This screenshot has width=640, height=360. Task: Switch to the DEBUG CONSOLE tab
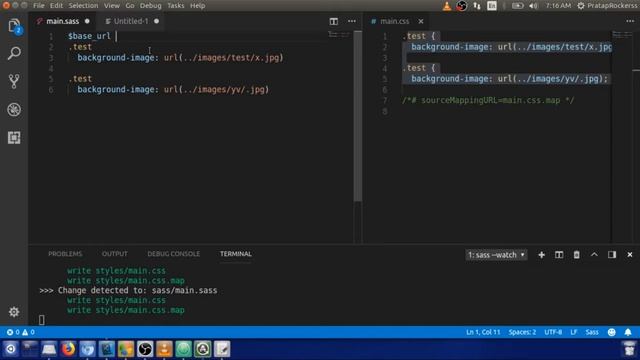(x=173, y=254)
